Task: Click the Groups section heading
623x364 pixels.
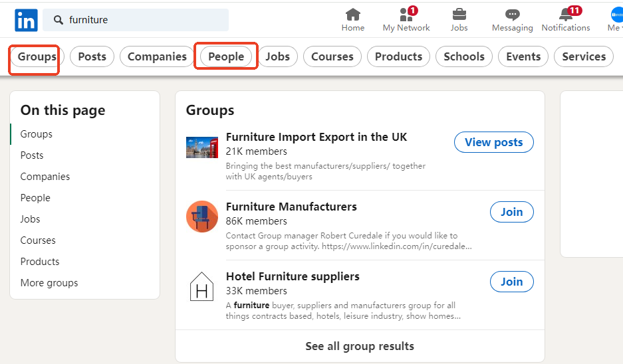Action: tap(210, 110)
